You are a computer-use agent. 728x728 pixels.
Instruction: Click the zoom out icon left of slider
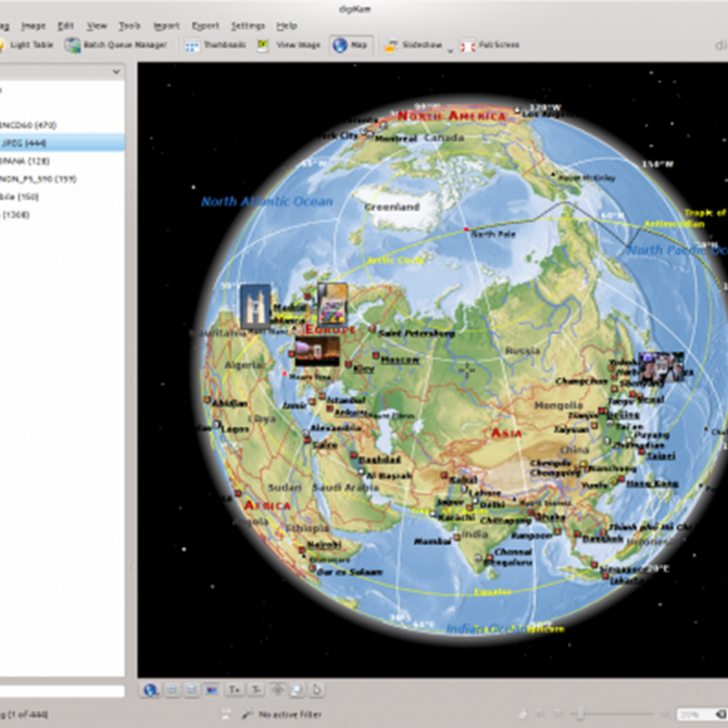(x=559, y=713)
